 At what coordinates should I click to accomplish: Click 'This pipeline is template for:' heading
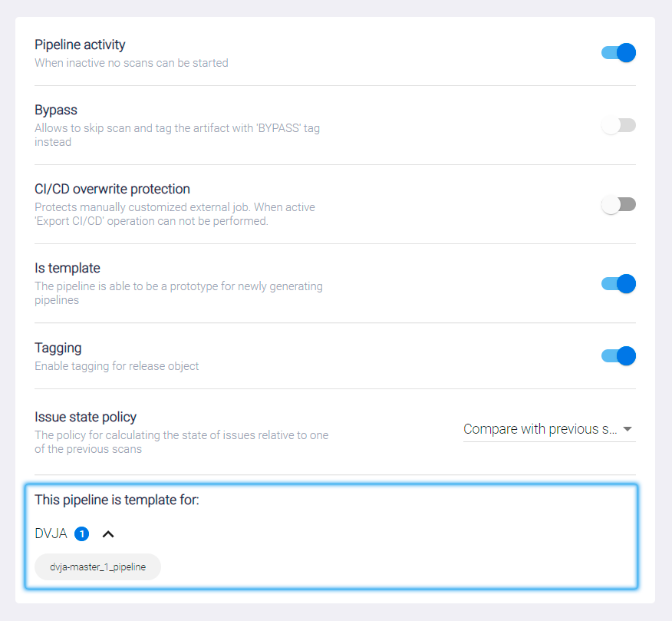coord(117,500)
